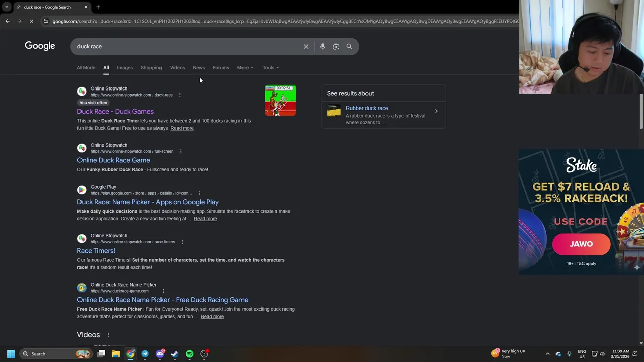The height and width of the screenshot is (362, 644).
Task: Click the system tray microphone icon
Action: pyautogui.click(x=569, y=354)
